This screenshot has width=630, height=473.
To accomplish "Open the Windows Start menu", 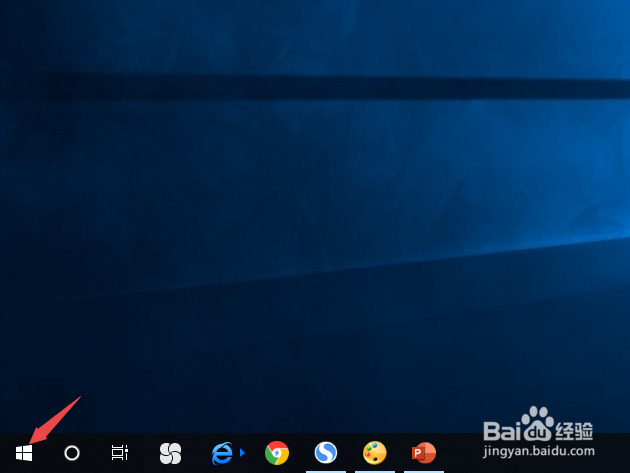I will 24,453.
